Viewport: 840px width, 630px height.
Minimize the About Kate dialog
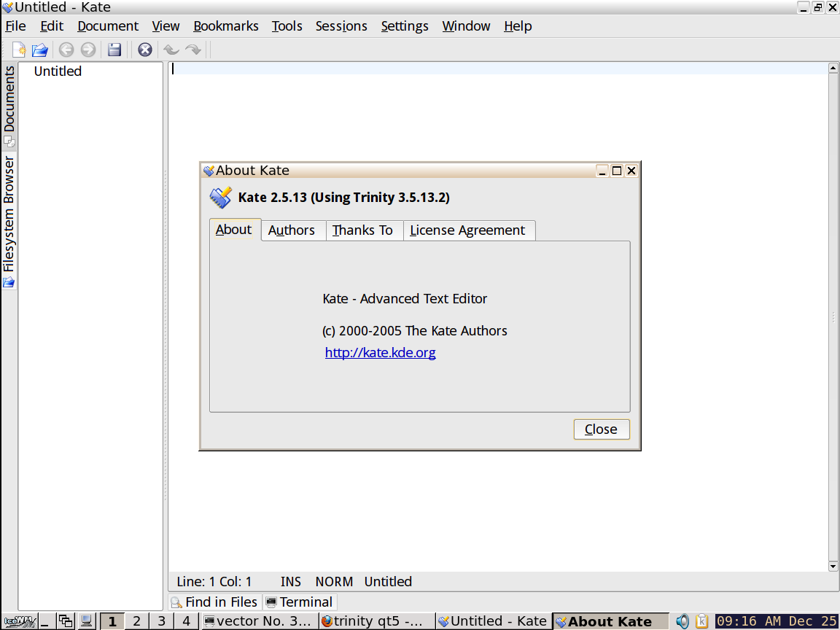[602, 171]
